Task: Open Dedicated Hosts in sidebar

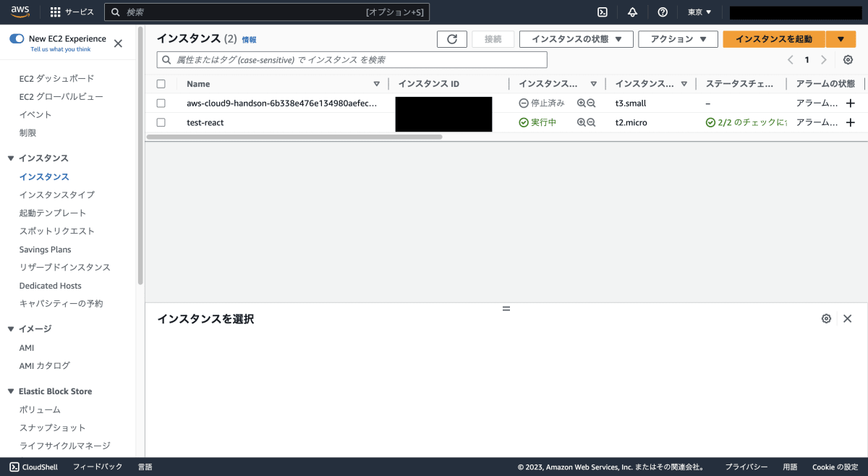Action: point(50,286)
